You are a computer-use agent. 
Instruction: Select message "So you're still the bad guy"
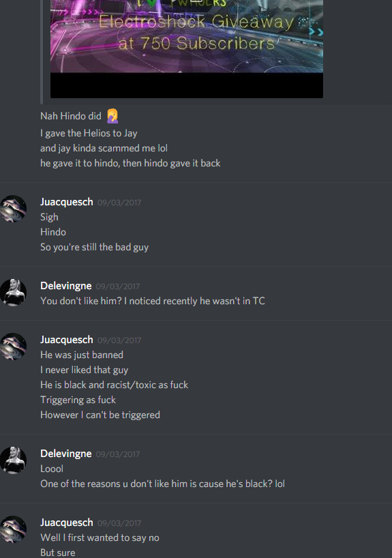point(94,247)
